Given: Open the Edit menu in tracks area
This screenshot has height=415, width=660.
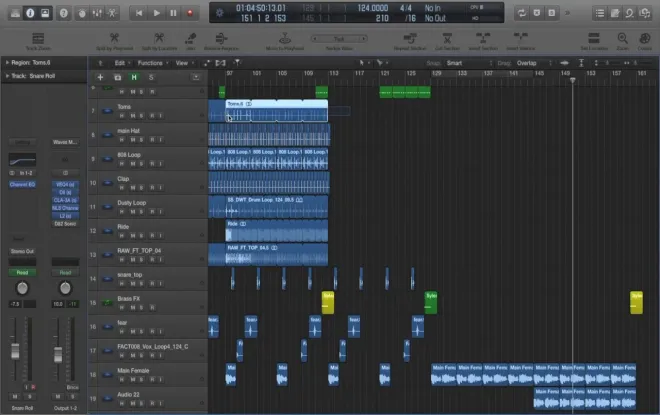Looking at the screenshot, I should 120,62.
